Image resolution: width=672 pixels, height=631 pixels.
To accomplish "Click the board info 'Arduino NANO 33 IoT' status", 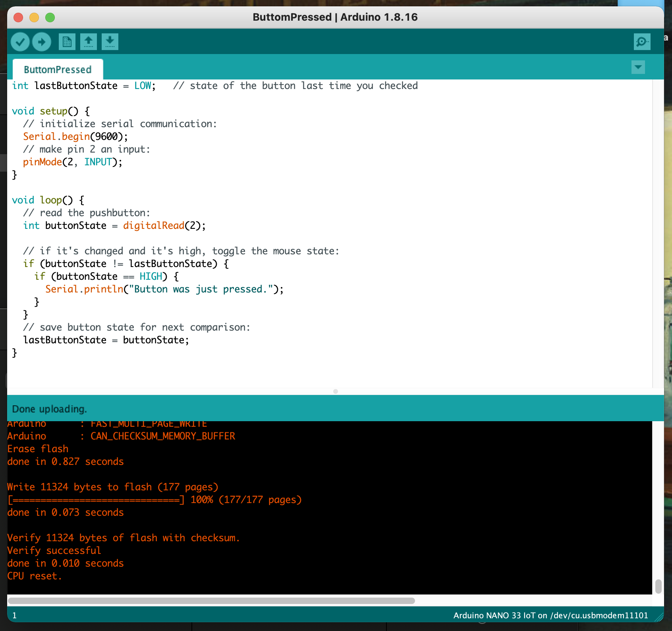I will tap(550, 616).
